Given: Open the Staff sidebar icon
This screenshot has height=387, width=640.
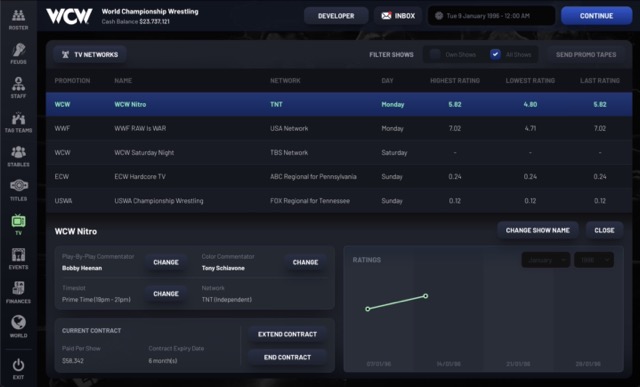Looking at the screenshot, I should tap(18, 84).
